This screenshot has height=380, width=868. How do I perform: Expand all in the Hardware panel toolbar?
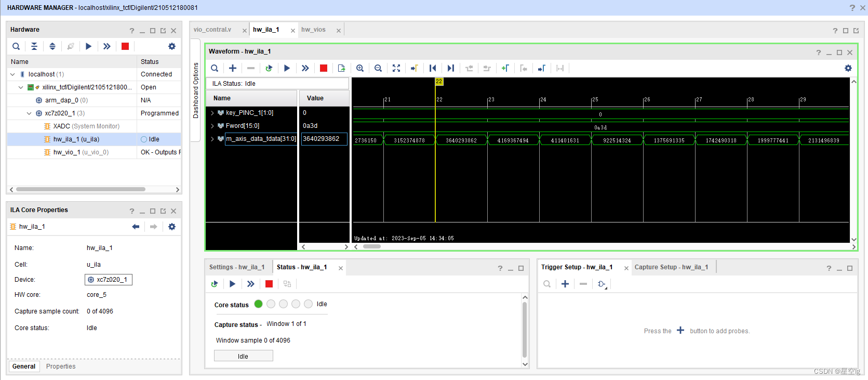[52, 46]
